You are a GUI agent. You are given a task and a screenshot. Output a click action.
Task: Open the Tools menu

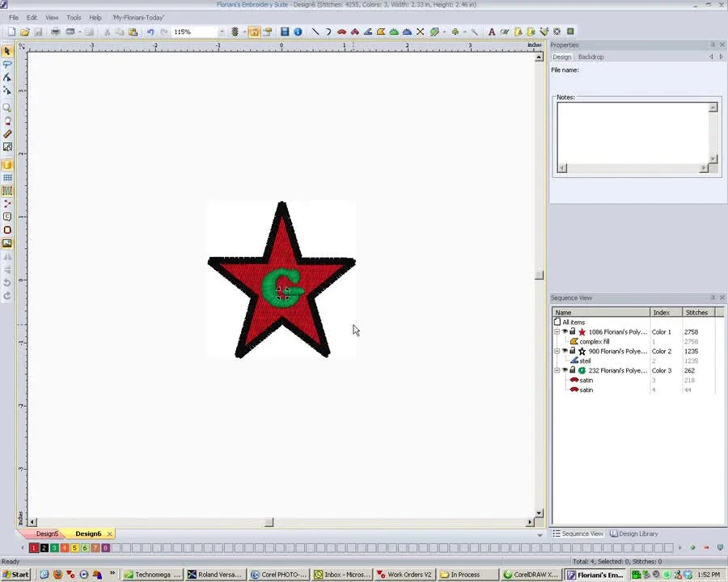74,18
